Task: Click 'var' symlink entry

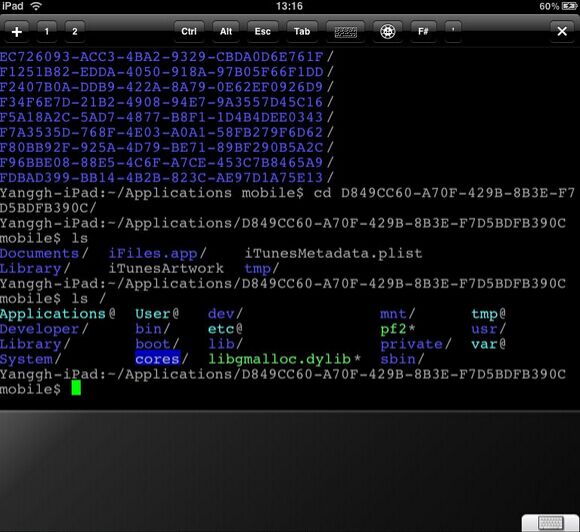Action: (x=484, y=344)
